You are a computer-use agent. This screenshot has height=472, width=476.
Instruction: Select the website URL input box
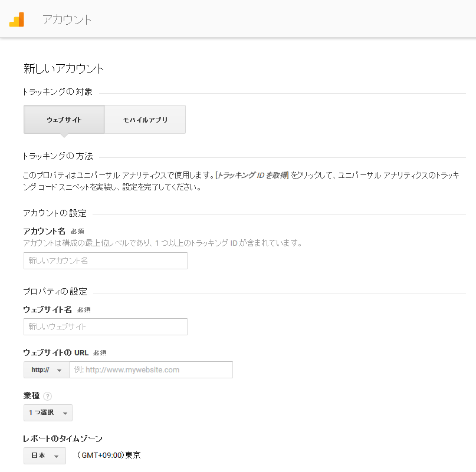click(151, 370)
